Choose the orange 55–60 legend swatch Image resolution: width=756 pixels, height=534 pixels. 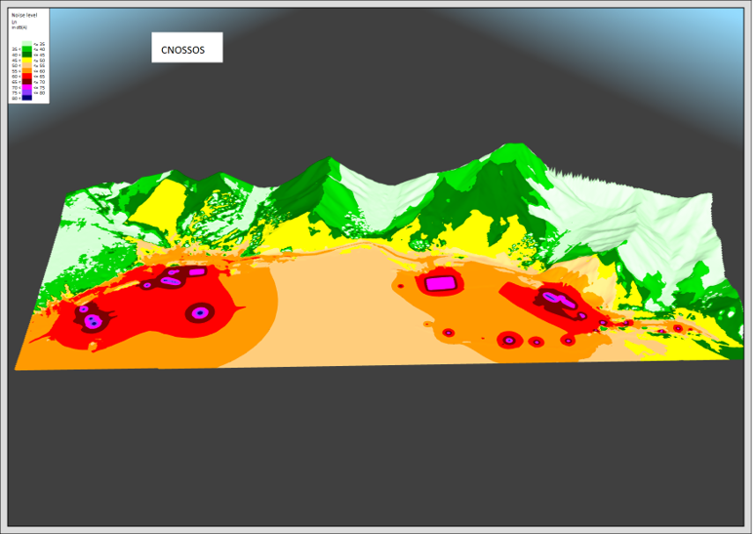tap(26, 70)
